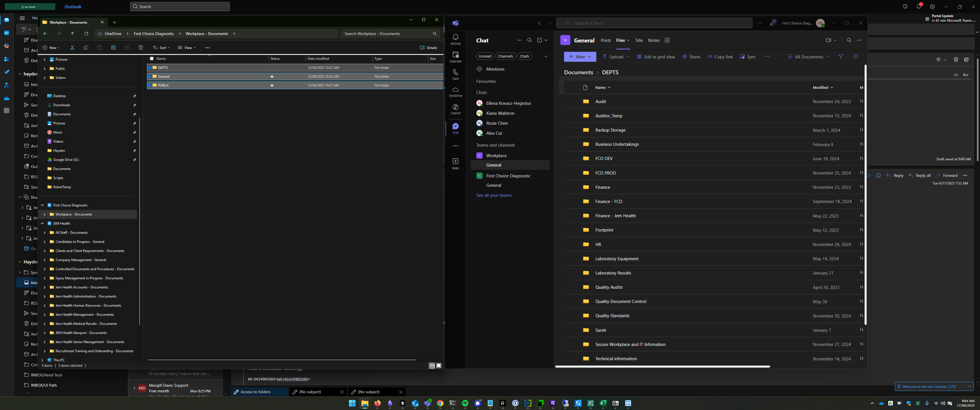The image size is (980, 410).
Task: Open Firefox from the taskbar
Action: click(377, 403)
